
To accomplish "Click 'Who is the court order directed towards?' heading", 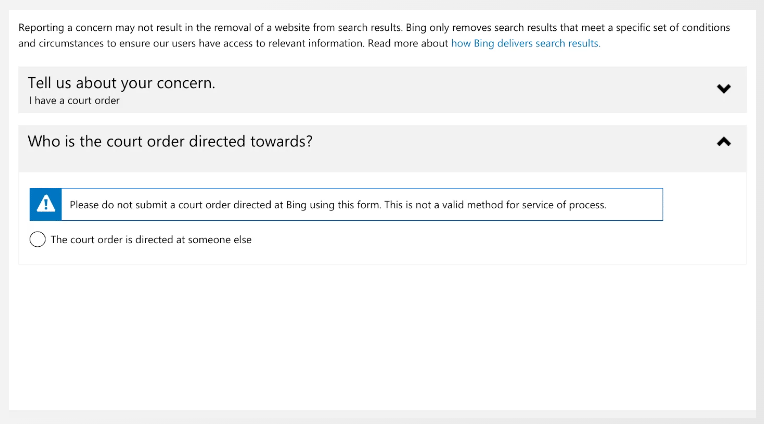I will pos(170,141).
